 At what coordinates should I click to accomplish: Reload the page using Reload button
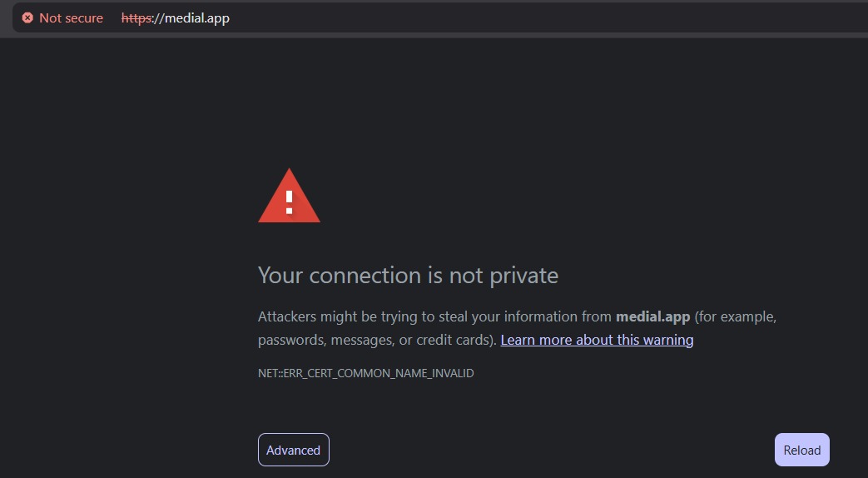click(801, 450)
